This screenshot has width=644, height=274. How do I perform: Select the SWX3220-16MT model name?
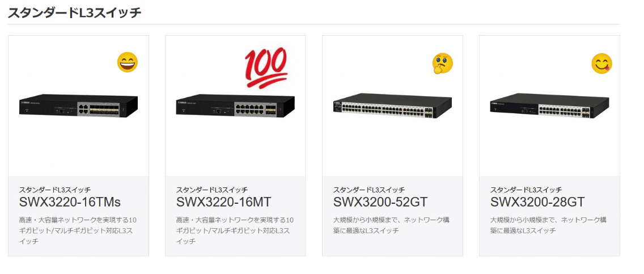[224, 202]
